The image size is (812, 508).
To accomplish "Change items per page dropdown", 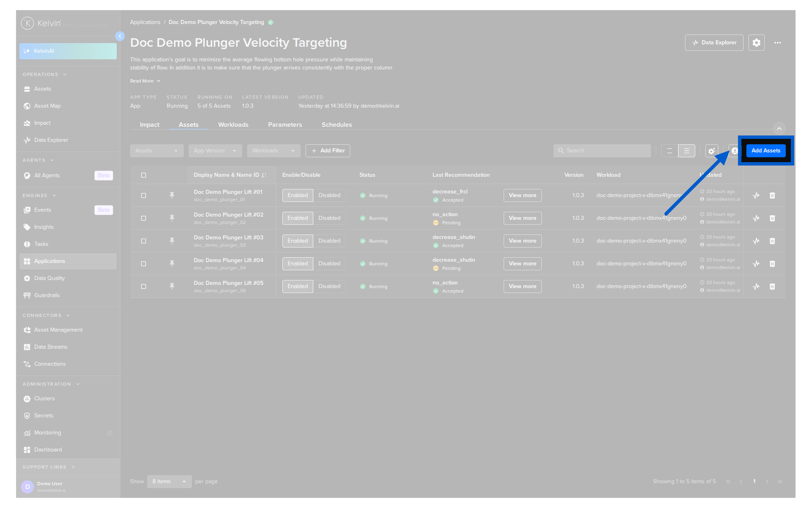I will (169, 482).
